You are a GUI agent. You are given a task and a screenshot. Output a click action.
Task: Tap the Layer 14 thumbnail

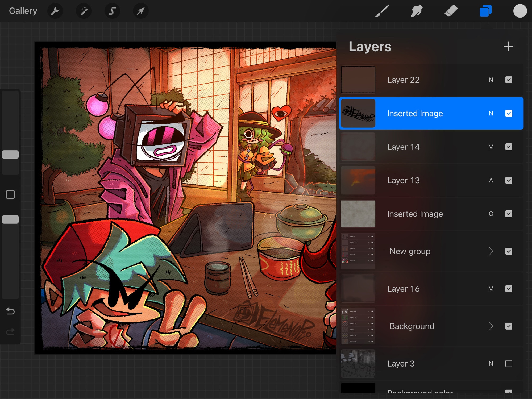point(358,147)
